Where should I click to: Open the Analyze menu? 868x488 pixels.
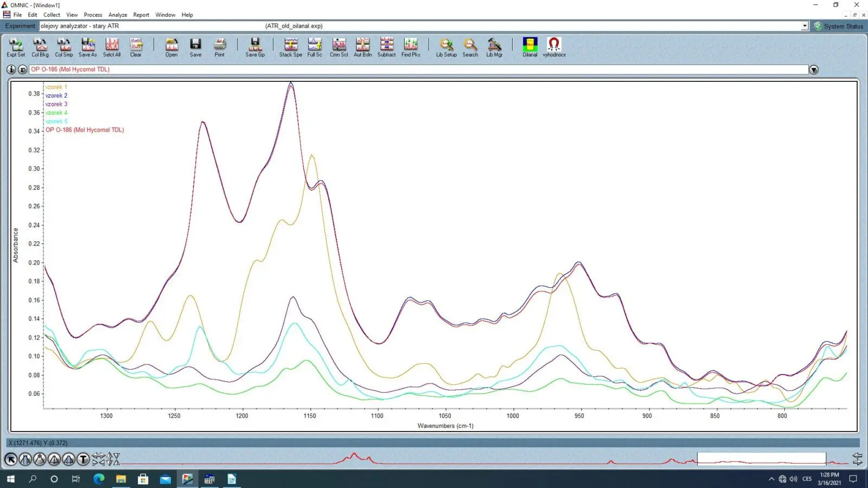[118, 15]
